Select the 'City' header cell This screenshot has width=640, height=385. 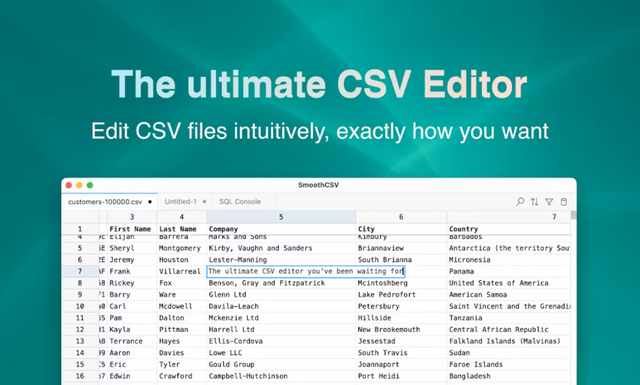point(401,229)
